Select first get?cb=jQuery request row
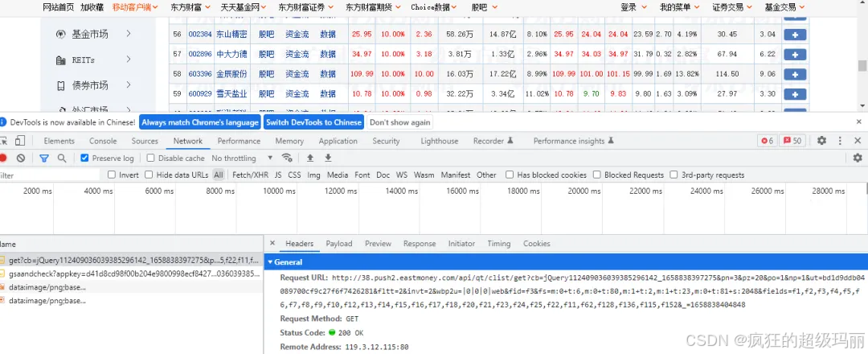 tap(132, 260)
